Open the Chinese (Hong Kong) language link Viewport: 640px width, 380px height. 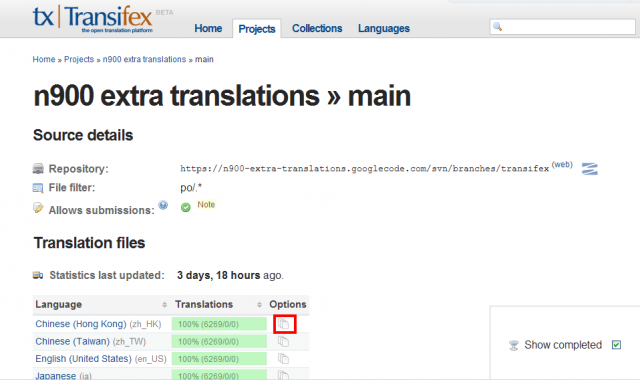tap(81, 324)
